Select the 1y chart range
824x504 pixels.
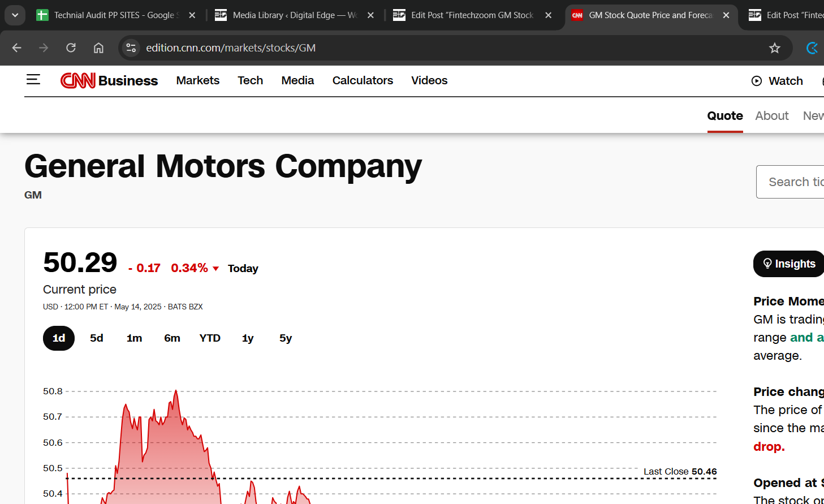(248, 338)
